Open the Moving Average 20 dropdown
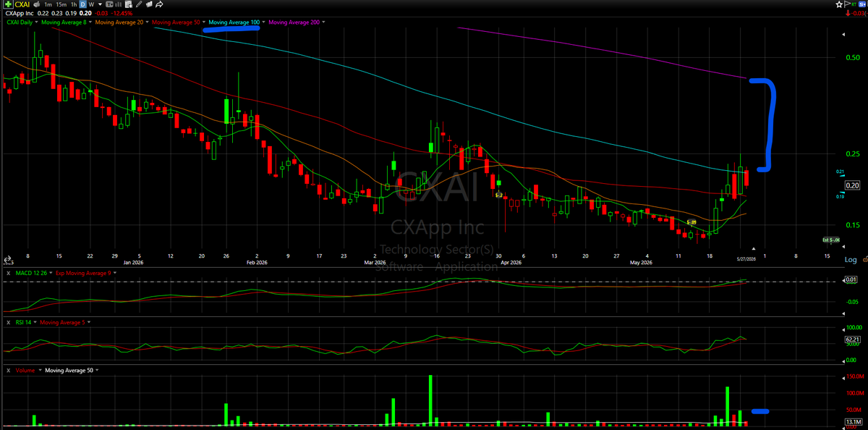This screenshot has width=868, height=430. point(147,22)
